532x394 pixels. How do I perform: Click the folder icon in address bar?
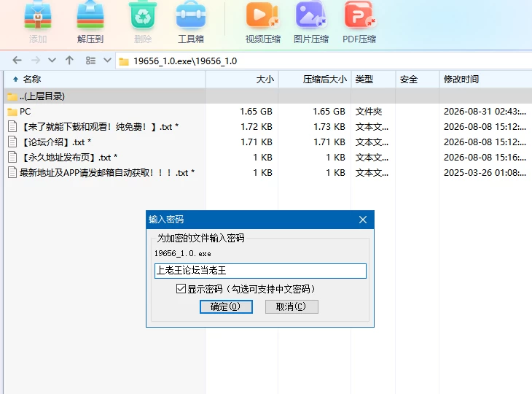124,61
